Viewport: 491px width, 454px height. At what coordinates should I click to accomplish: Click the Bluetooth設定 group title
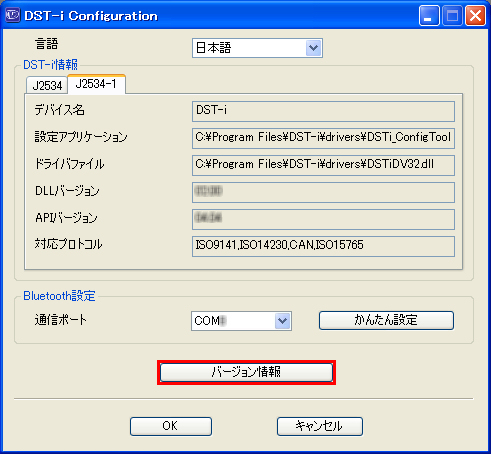tap(59, 296)
